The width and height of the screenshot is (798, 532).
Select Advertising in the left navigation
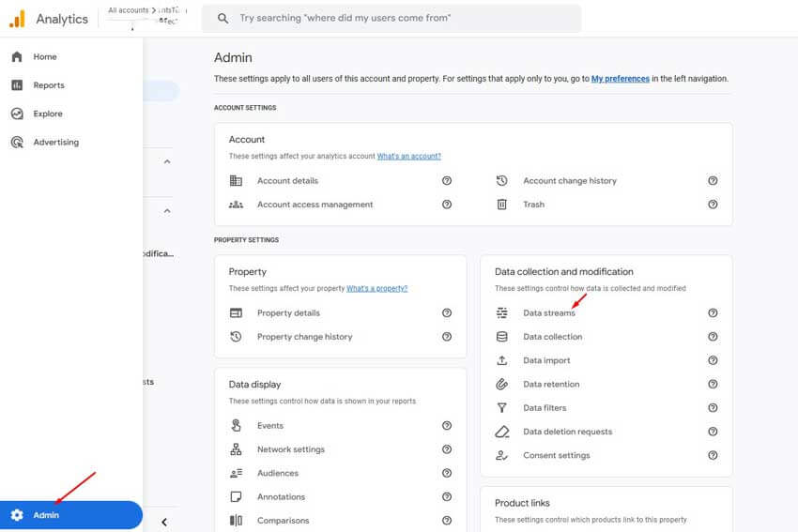click(x=55, y=143)
